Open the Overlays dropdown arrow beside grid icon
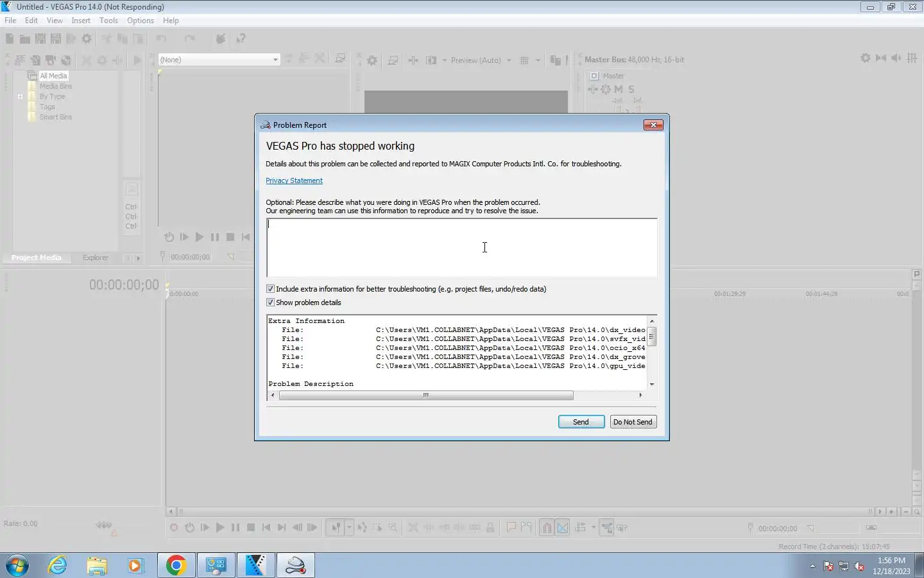Screen dimensions: 924x578 point(538,60)
